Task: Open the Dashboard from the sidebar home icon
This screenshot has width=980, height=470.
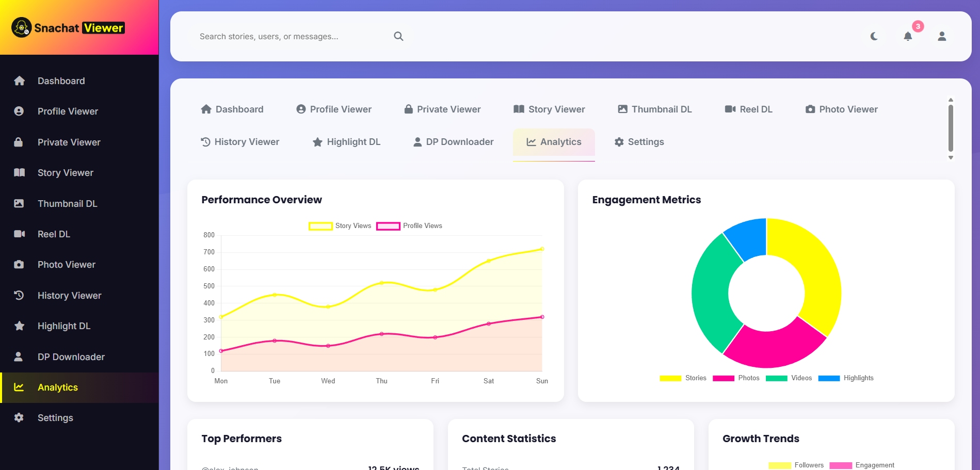Action: (x=19, y=81)
